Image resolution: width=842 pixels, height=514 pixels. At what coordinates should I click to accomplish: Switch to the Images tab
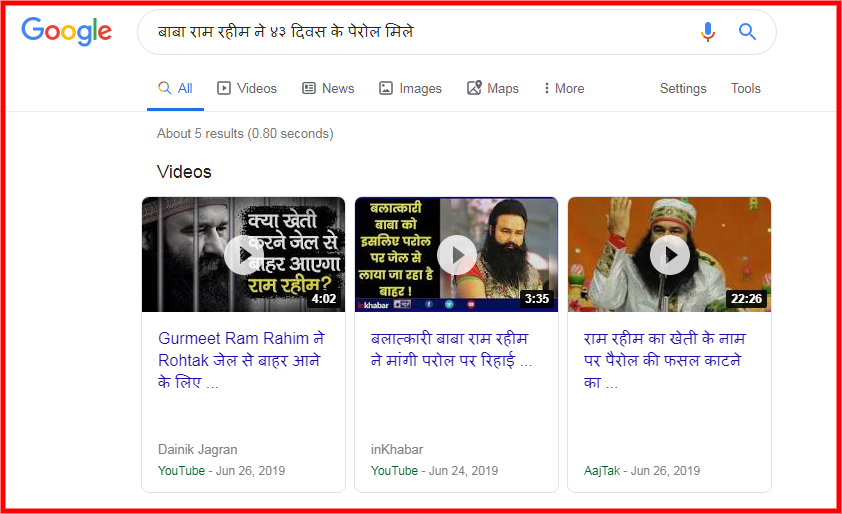coord(410,89)
